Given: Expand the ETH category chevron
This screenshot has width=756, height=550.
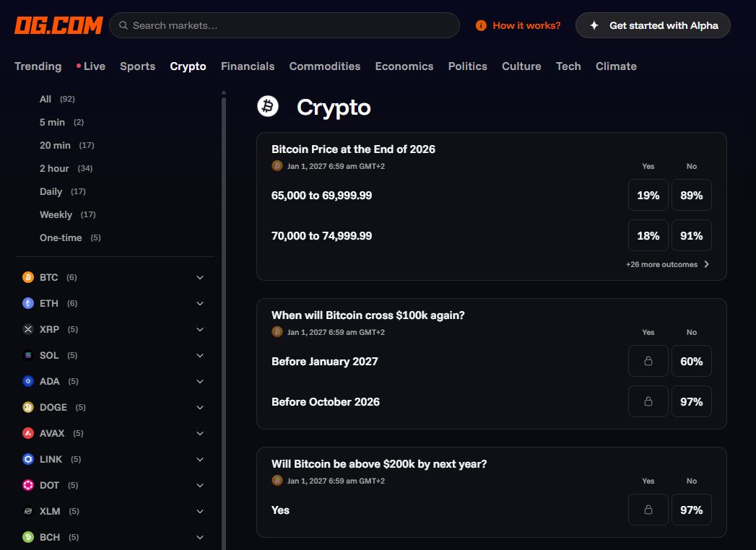Looking at the screenshot, I should point(200,304).
